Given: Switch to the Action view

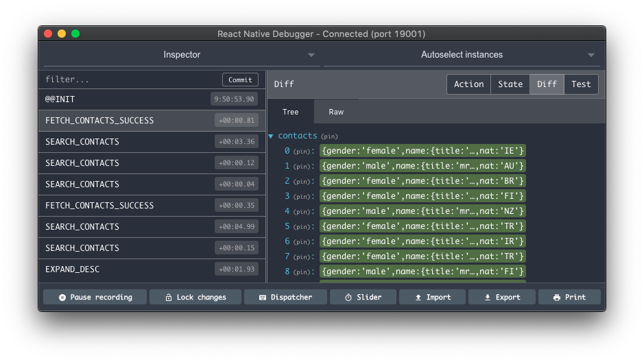Looking at the screenshot, I should (468, 84).
